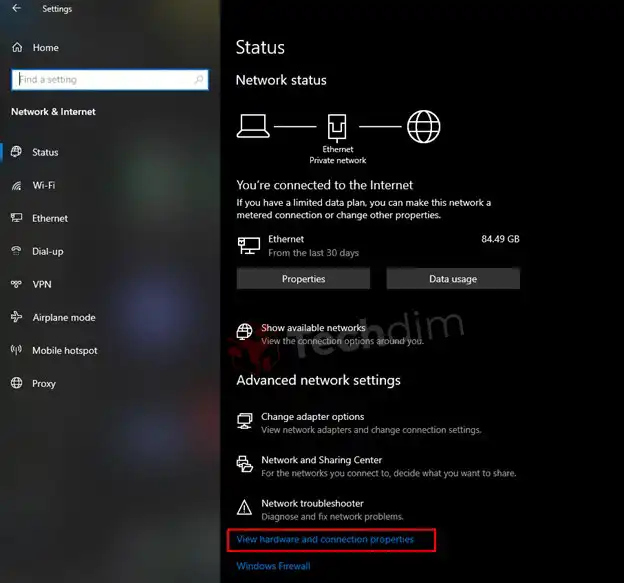This screenshot has height=583, width=624.
Task: Open the Windows Firewall link
Action: tap(273, 566)
